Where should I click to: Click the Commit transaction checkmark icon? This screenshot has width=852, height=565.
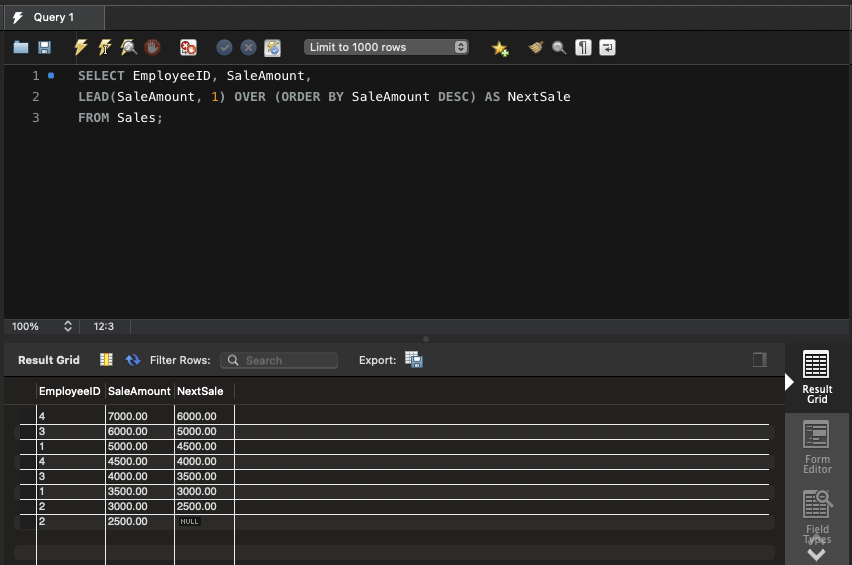tap(224, 47)
